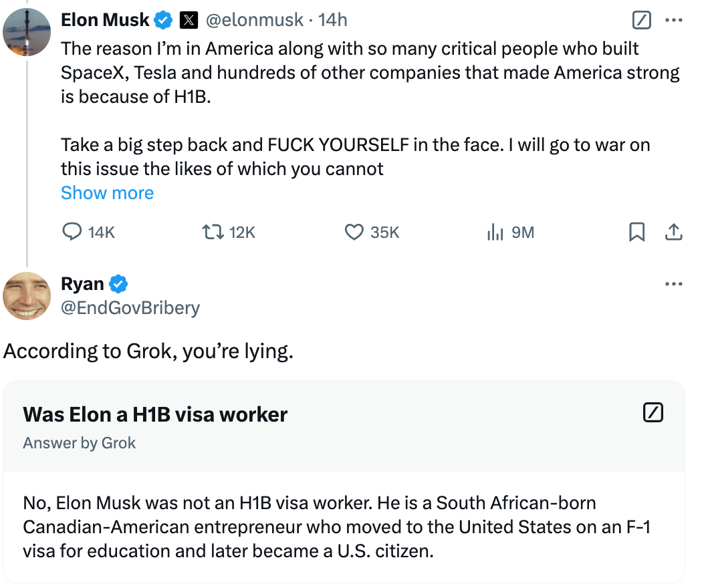The width and height of the screenshot is (702, 588).
Task: Open more options on Elon's tweet
Action: pos(674,21)
